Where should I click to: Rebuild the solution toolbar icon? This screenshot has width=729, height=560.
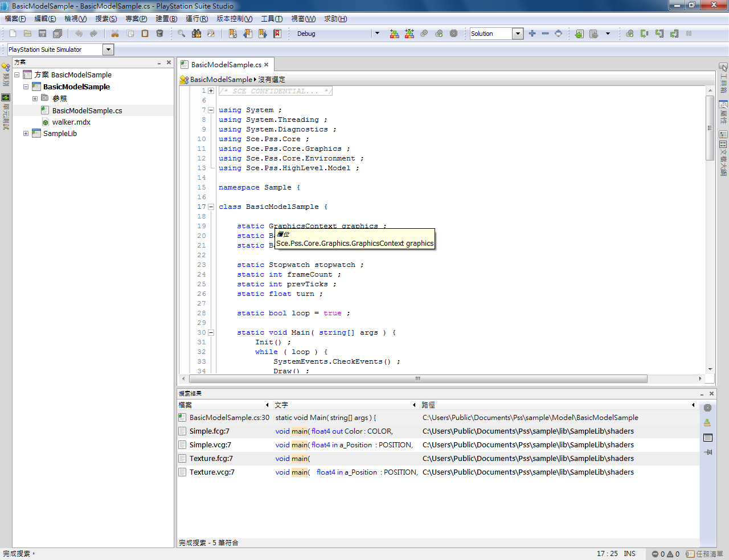pos(409,34)
